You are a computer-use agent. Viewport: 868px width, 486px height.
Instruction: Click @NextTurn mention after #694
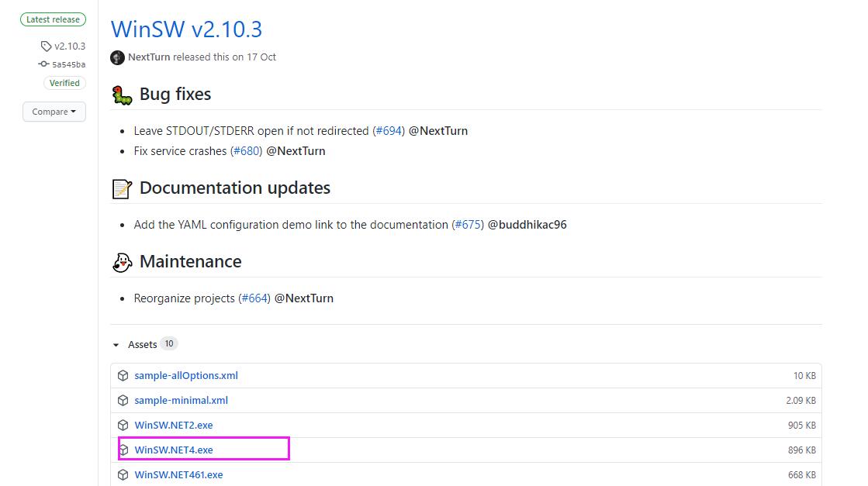click(x=437, y=131)
